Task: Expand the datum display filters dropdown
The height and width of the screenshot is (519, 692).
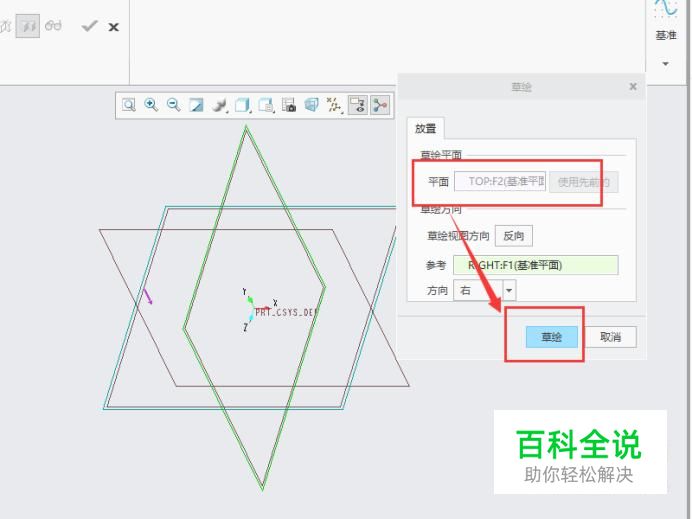Action: pyautogui.click(x=335, y=105)
